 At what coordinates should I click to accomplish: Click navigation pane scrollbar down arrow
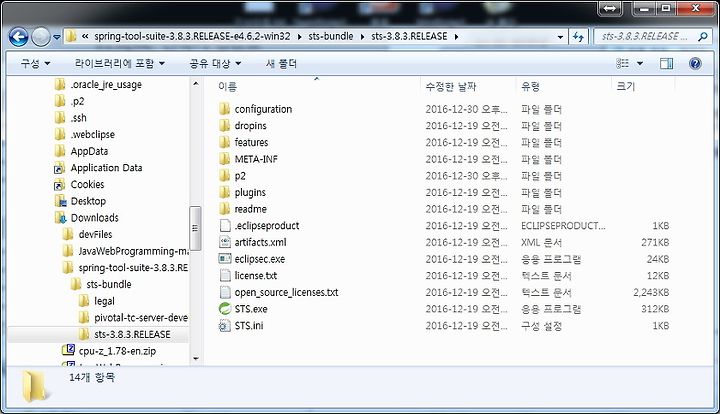(x=196, y=358)
